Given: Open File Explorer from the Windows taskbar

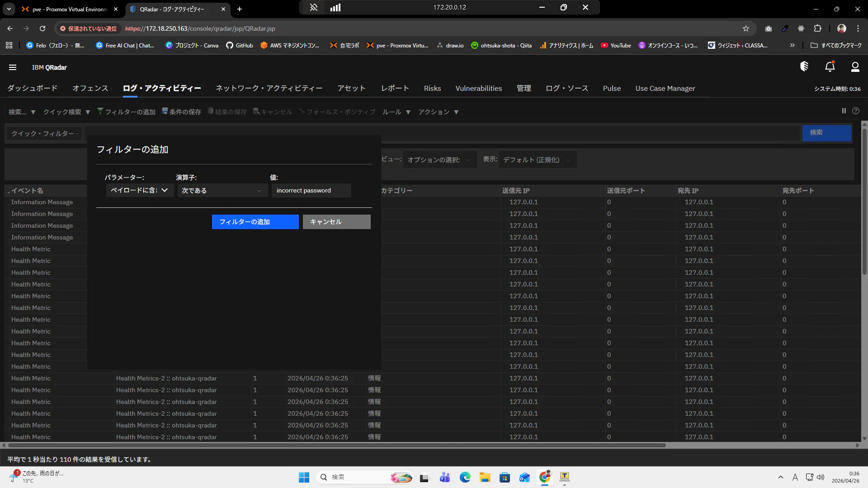Looking at the screenshot, I should [485, 477].
